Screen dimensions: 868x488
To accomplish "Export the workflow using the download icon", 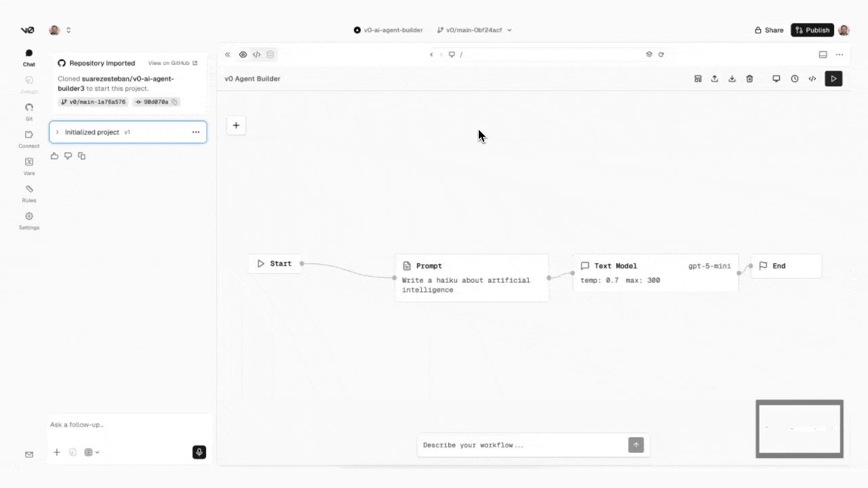I will [x=732, y=79].
